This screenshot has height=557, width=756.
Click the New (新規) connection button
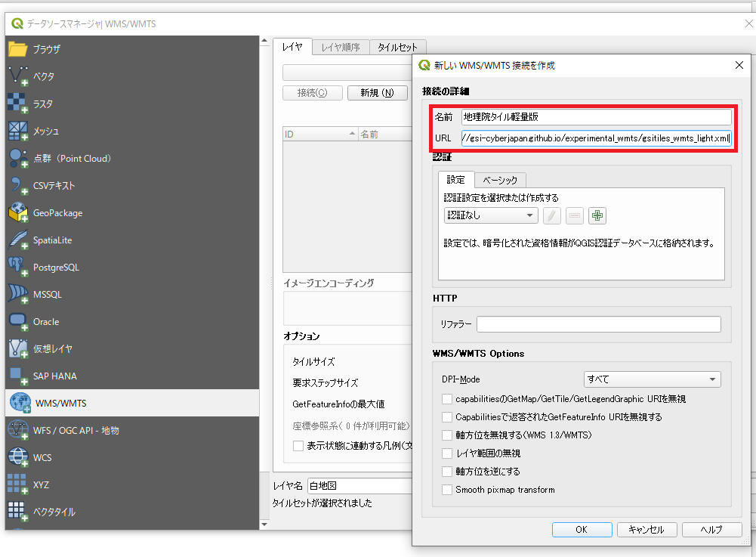coord(377,93)
